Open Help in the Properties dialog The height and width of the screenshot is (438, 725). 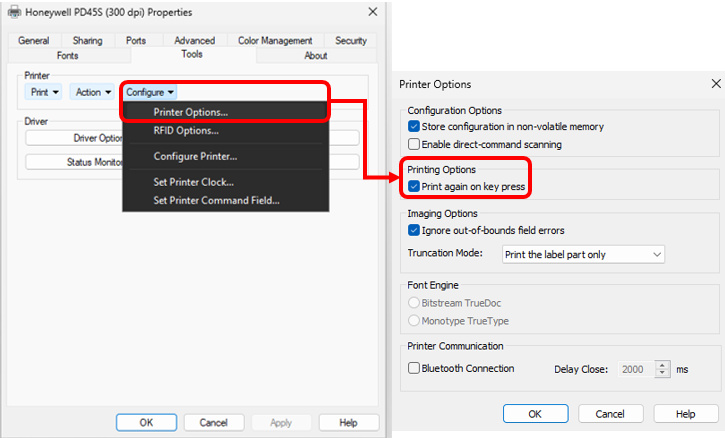click(x=349, y=422)
